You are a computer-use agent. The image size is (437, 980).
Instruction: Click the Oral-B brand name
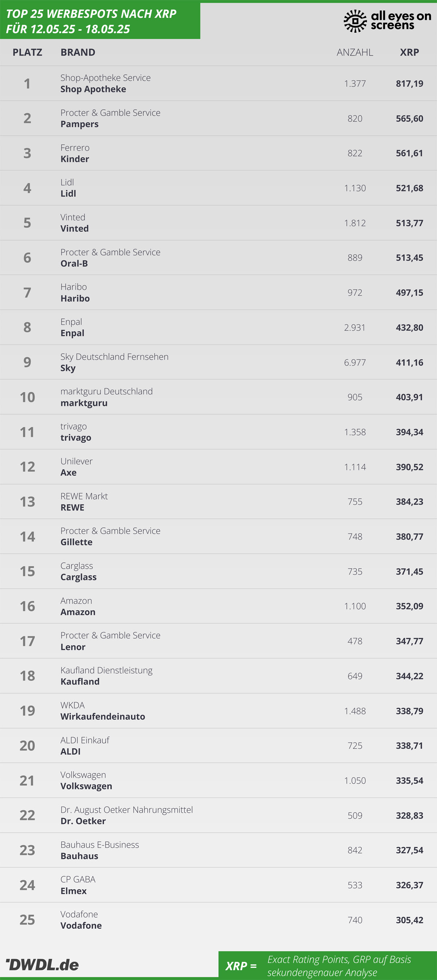click(x=74, y=263)
